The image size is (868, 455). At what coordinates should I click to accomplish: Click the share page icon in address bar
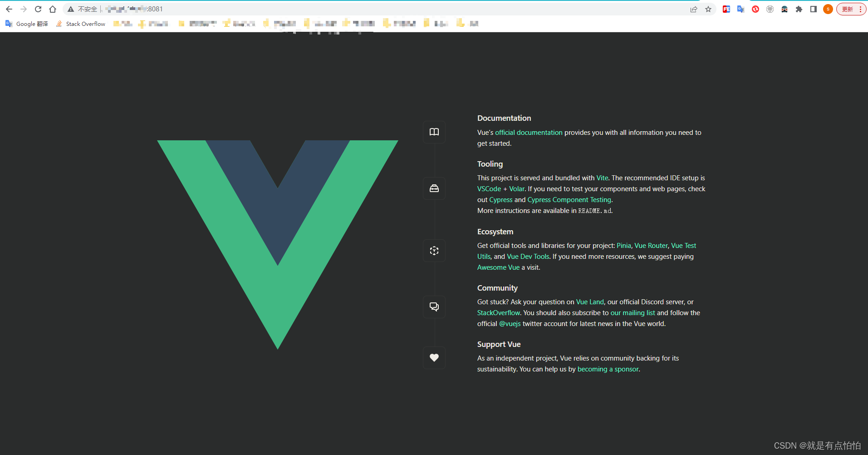click(x=694, y=9)
